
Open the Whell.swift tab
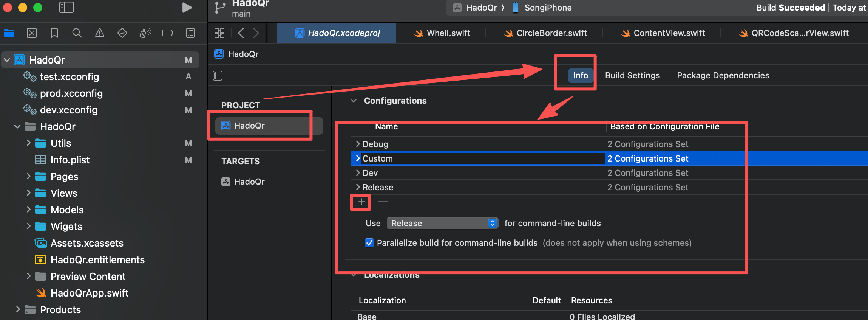(442, 33)
